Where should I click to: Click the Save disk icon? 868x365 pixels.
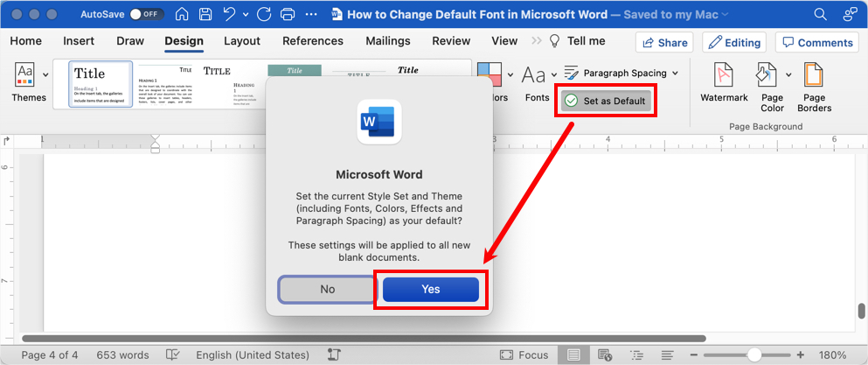(205, 14)
